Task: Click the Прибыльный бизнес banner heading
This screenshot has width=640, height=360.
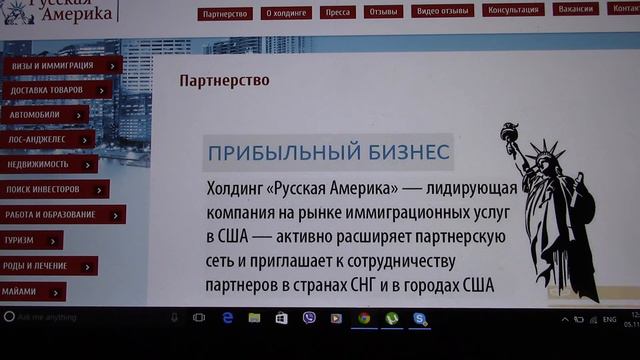Action: (x=328, y=152)
